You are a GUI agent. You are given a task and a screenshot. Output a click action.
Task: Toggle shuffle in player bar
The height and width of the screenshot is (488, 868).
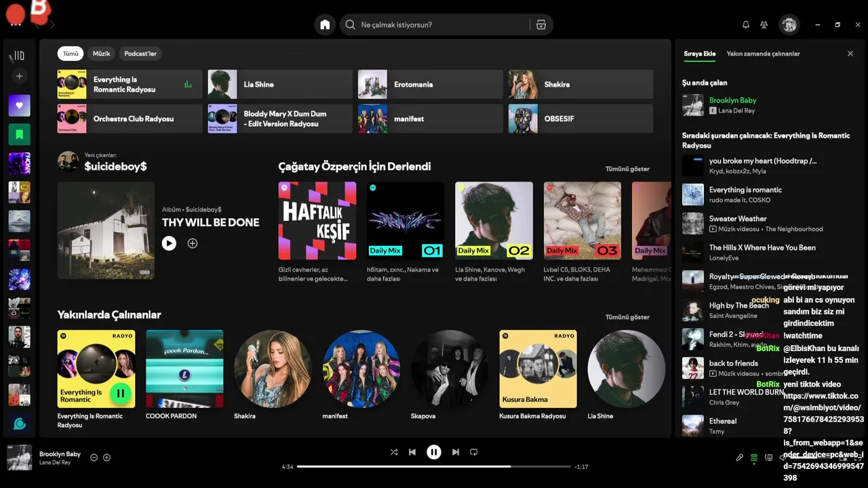(394, 452)
